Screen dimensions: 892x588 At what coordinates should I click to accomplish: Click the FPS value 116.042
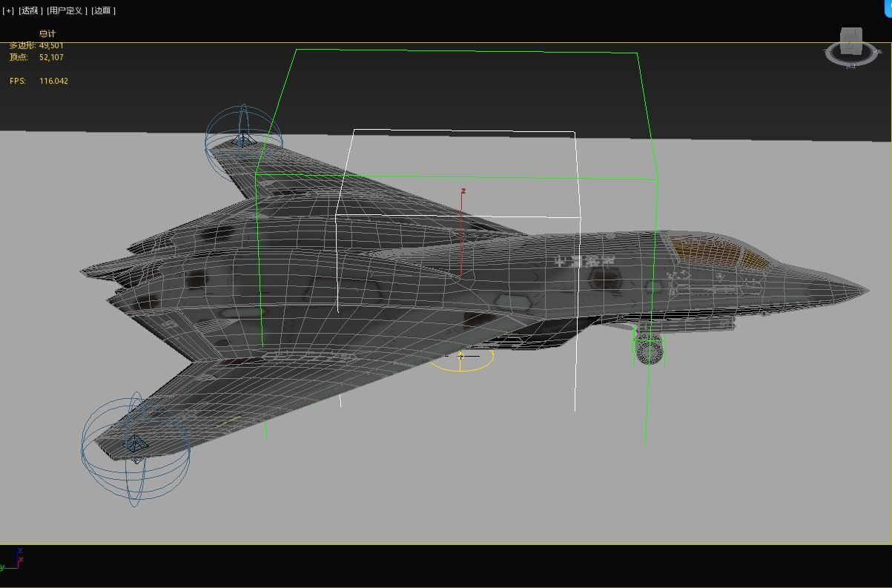pos(53,81)
